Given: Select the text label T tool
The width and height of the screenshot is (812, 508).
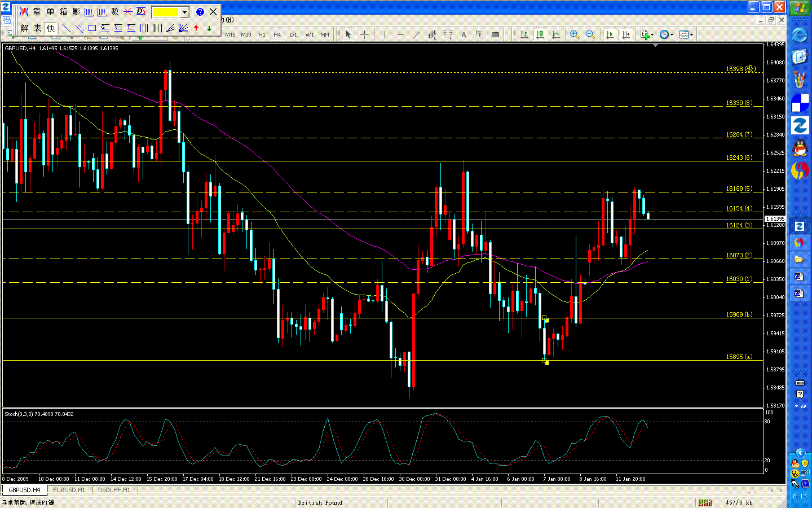Looking at the screenshot, I should [x=479, y=35].
